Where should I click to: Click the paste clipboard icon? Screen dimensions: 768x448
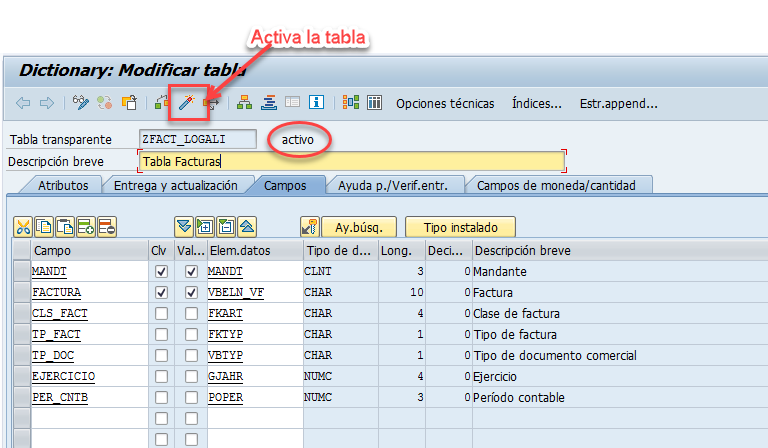pos(65,227)
